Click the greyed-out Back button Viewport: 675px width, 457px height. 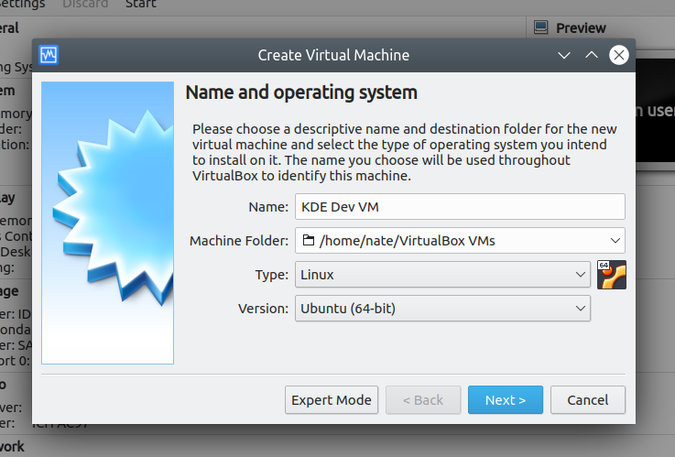click(x=422, y=400)
